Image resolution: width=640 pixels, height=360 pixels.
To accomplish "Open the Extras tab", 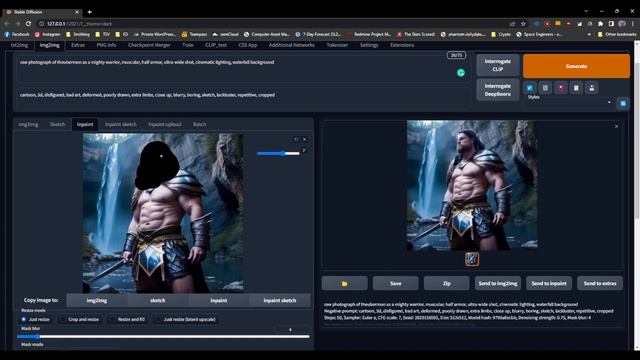I will (x=78, y=45).
